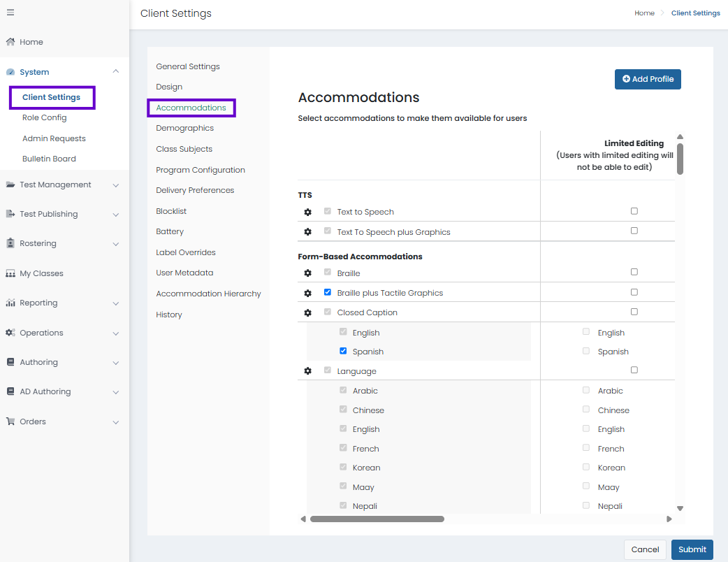728x562 pixels.
Task: Expand AD Authoring chevron
Action: click(x=115, y=392)
